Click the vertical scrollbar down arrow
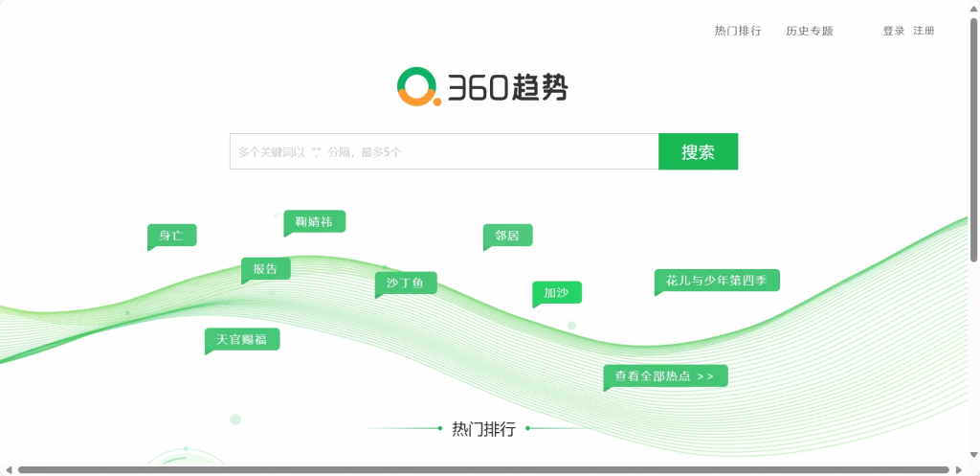The height and width of the screenshot is (476, 980). click(x=973, y=455)
